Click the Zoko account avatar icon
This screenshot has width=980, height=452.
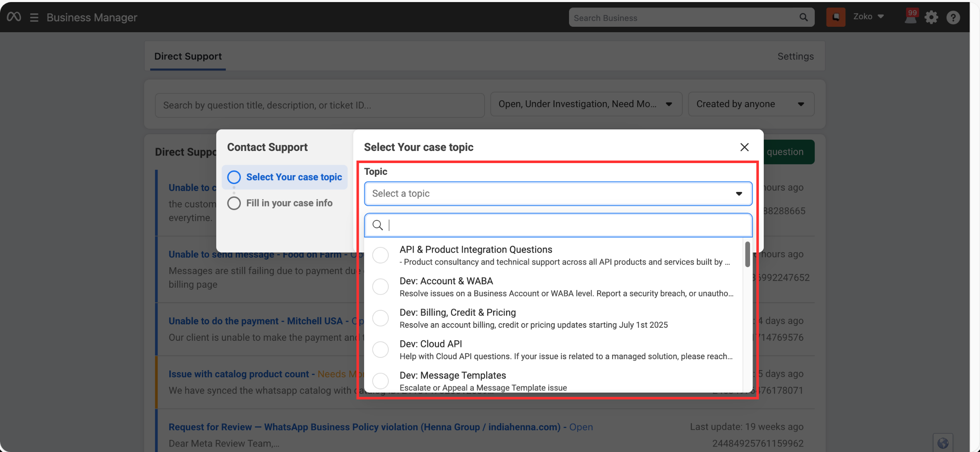835,17
